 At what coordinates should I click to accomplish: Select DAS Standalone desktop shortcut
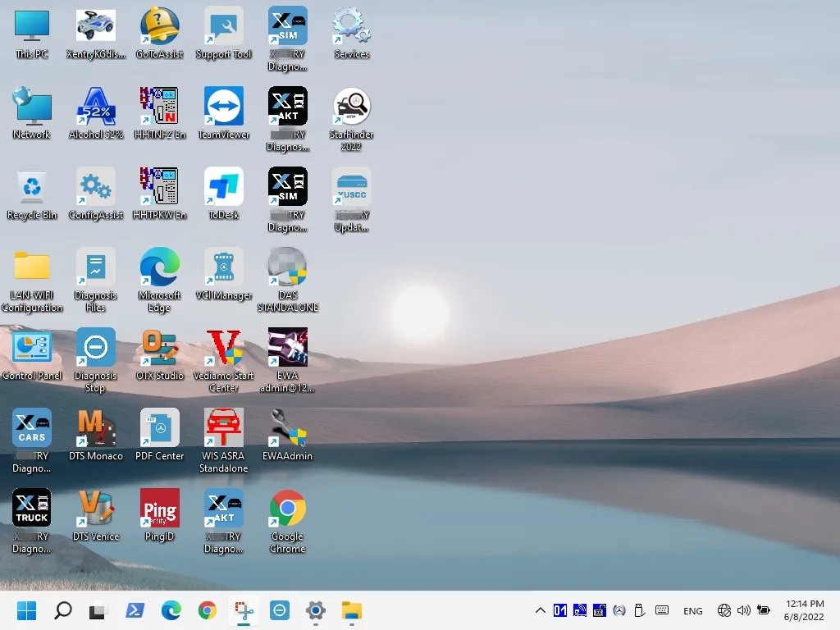tap(287, 268)
